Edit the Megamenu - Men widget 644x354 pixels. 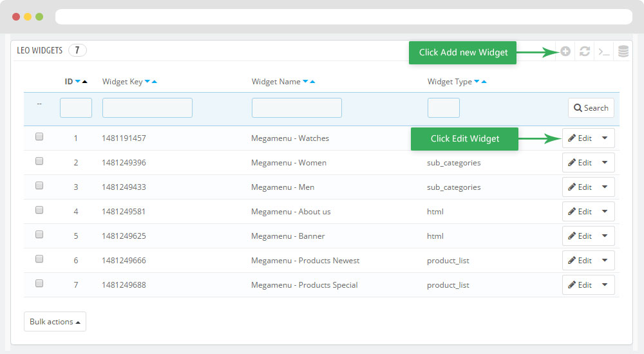tap(580, 187)
